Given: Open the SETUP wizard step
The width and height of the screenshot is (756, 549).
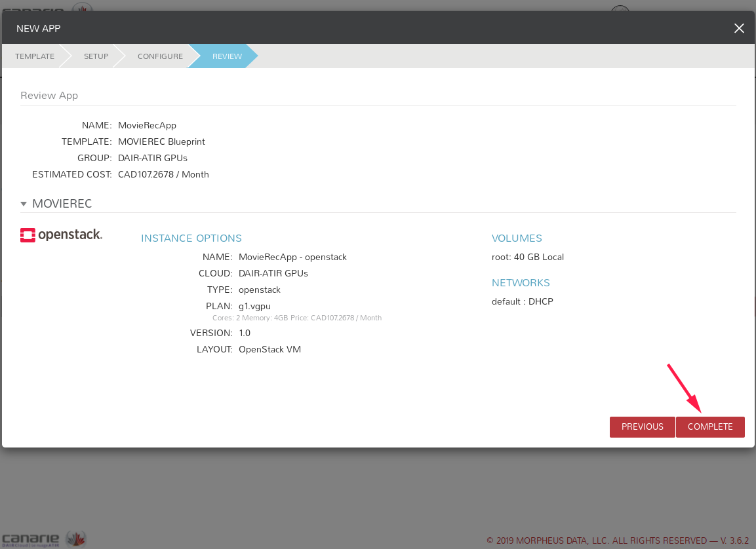Looking at the screenshot, I should 96,56.
